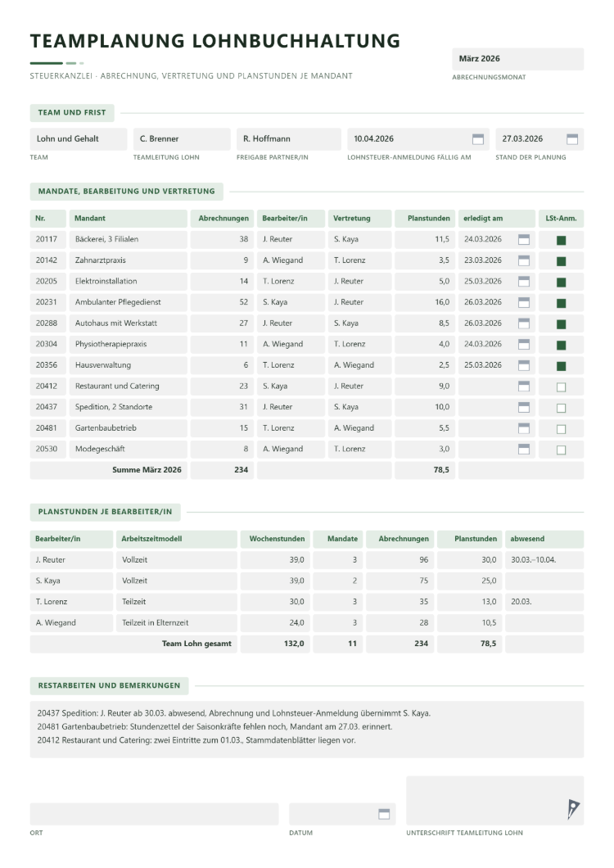
Task: Uncheck LSt-Anm. for Elektroinstallation
Action: click(x=562, y=283)
